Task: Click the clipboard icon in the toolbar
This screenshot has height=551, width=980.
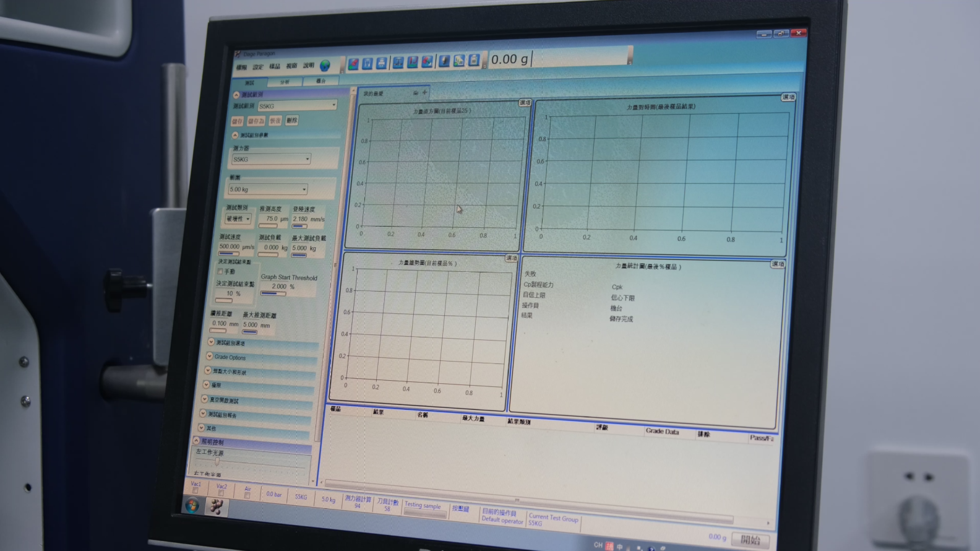Action: click(474, 60)
